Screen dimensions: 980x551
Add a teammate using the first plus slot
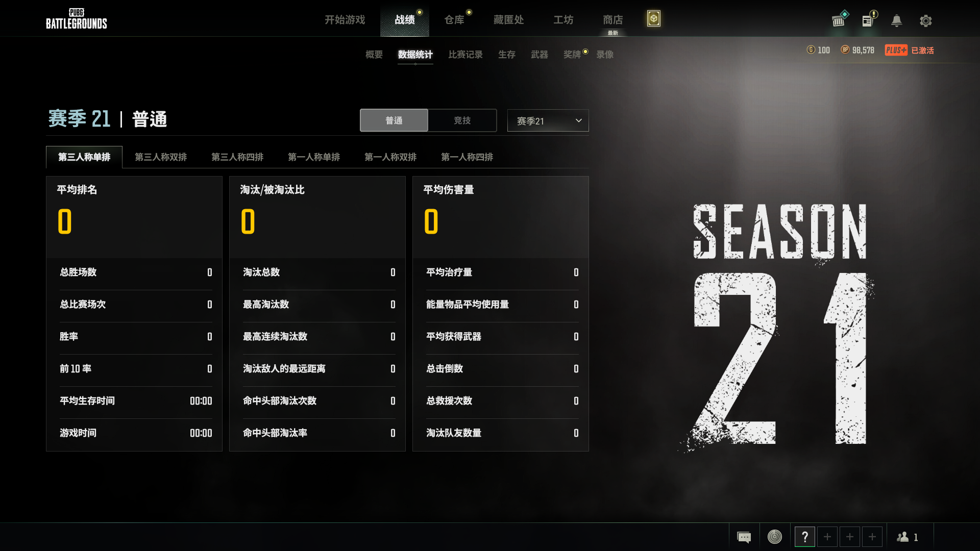[x=827, y=537]
